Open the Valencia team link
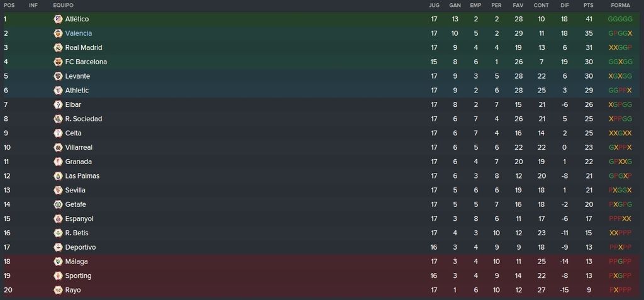 [x=79, y=33]
